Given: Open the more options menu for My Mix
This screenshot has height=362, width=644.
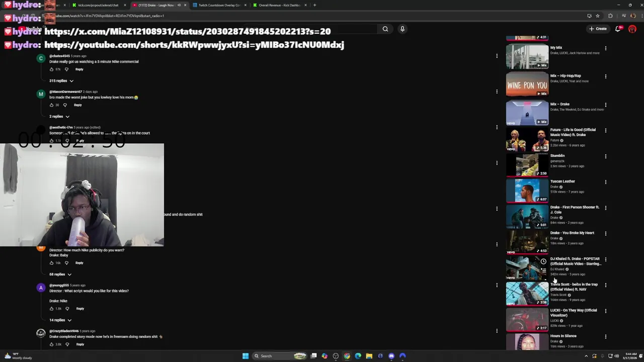Looking at the screenshot, I should point(606,49).
